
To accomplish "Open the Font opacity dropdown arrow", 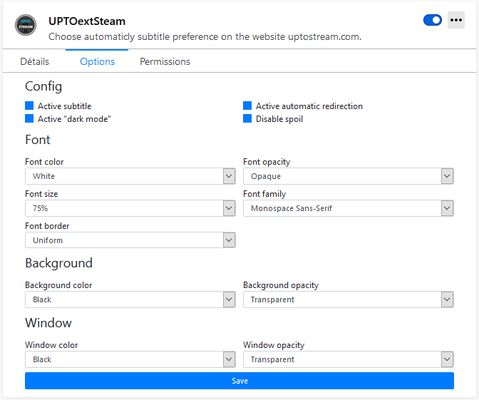I will 447,176.
